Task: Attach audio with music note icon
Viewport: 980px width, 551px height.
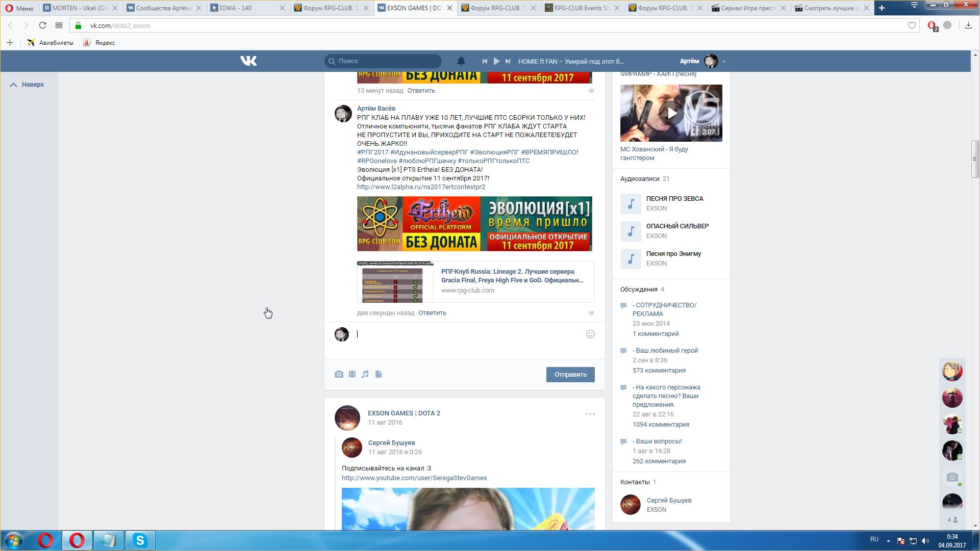Action: click(365, 374)
